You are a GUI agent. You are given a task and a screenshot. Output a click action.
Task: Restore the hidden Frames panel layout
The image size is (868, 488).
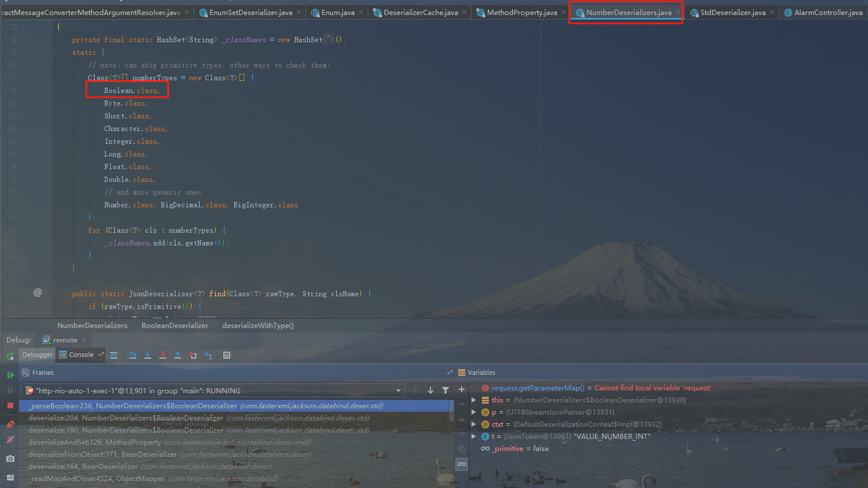point(449,372)
